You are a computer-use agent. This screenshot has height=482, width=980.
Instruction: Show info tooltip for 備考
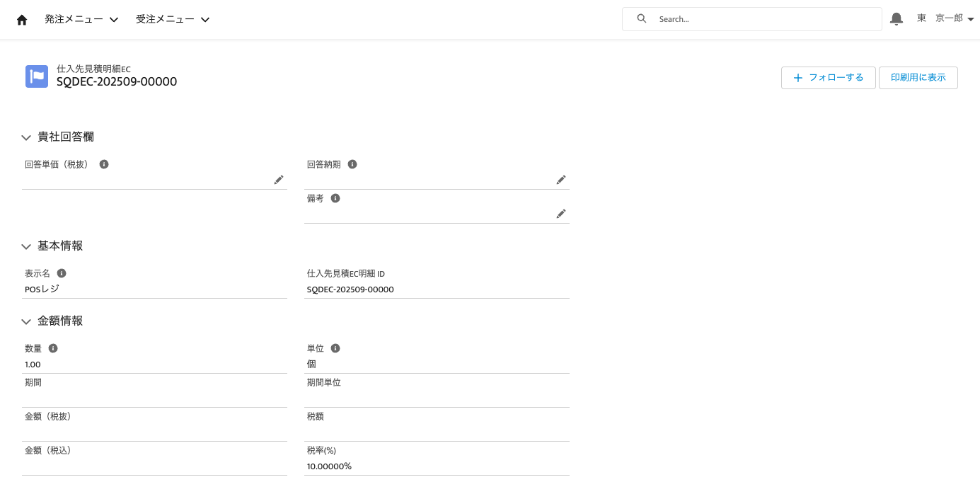335,198
